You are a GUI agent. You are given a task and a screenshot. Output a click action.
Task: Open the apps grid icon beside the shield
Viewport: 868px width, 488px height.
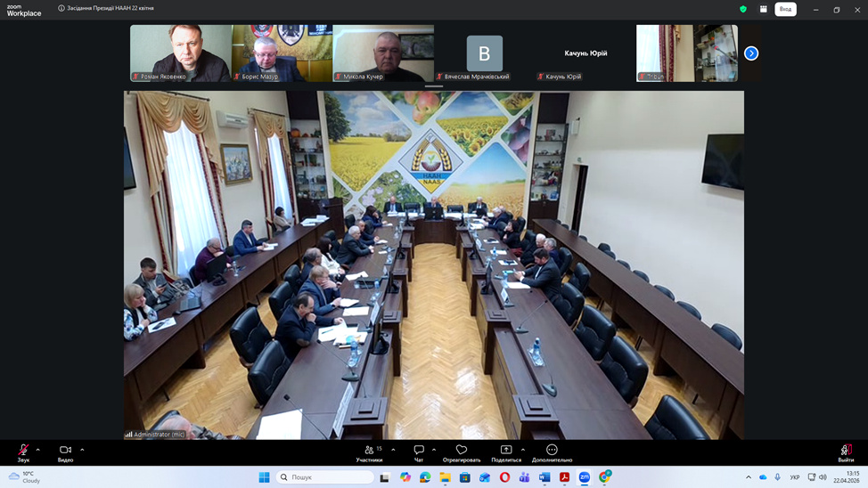click(763, 9)
